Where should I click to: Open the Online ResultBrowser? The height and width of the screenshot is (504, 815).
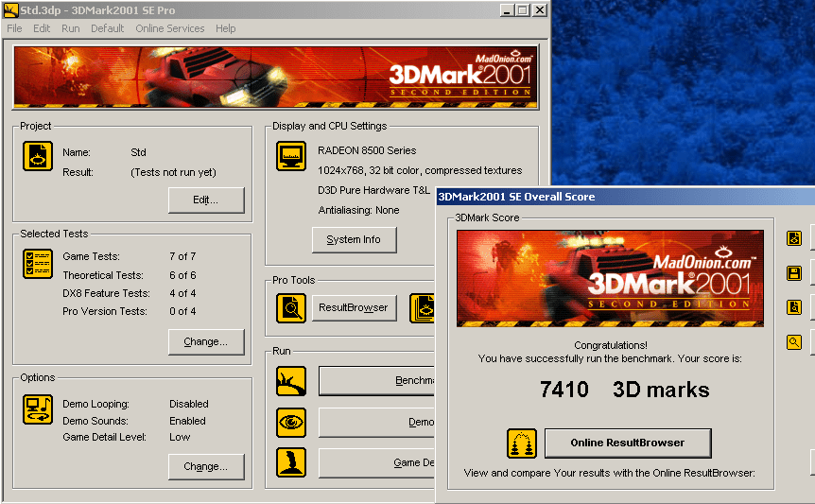(628, 443)
